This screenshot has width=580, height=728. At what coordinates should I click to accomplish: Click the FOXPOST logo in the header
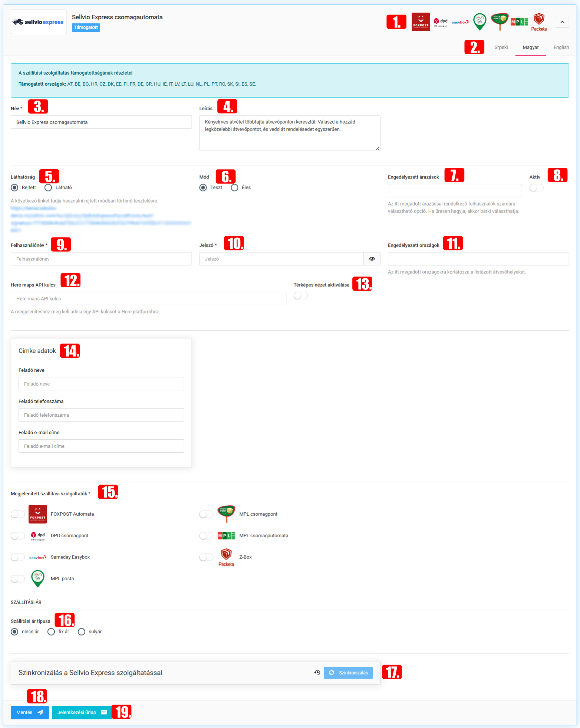point(421,22)
